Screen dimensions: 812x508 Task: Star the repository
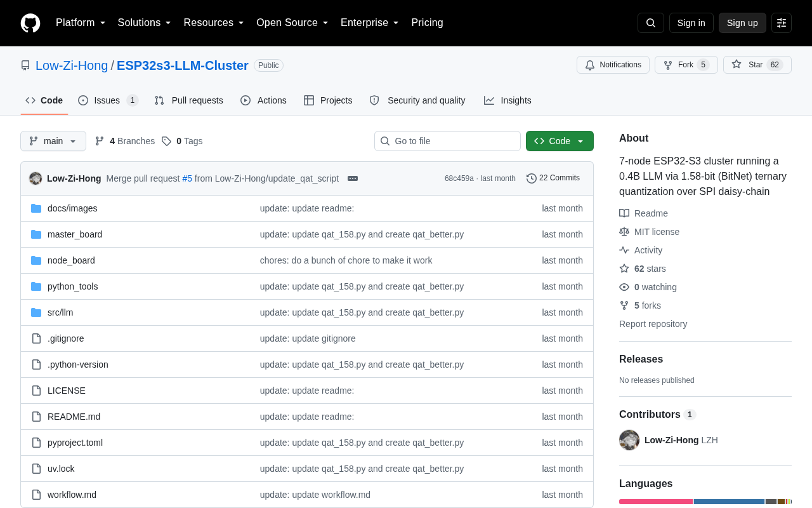pyautogui.click(x=757, y=65)
